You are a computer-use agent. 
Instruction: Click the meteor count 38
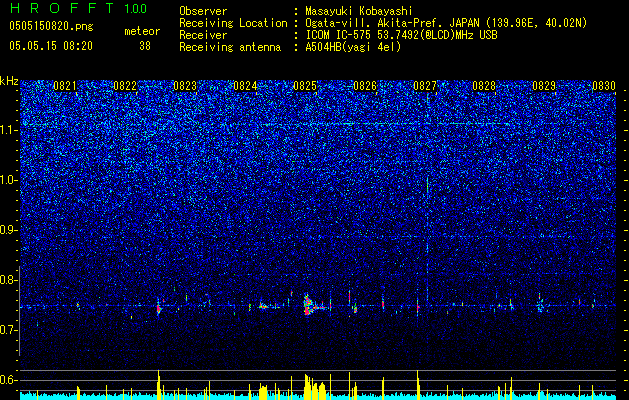[x=145, y=46]
